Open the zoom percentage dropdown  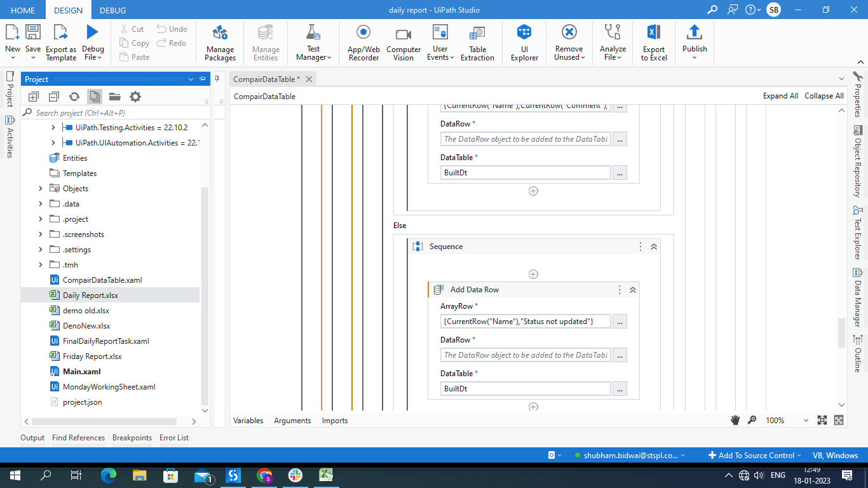click(806, 421)
